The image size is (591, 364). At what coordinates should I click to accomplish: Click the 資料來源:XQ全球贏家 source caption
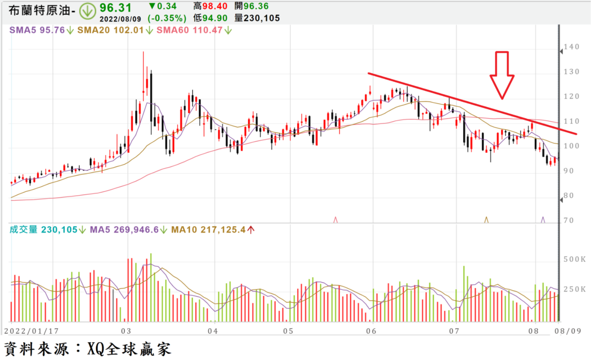coord(88,349)
